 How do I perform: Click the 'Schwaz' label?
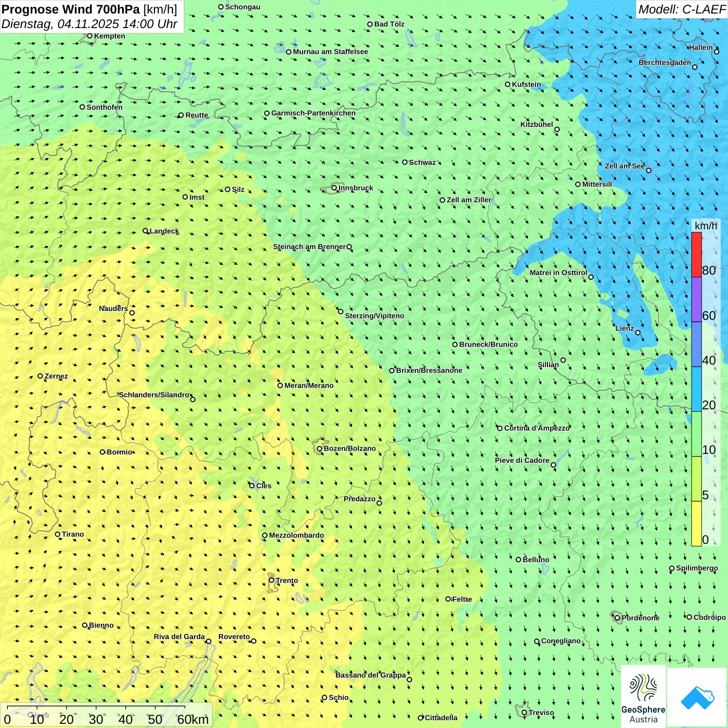coord(422,162)
